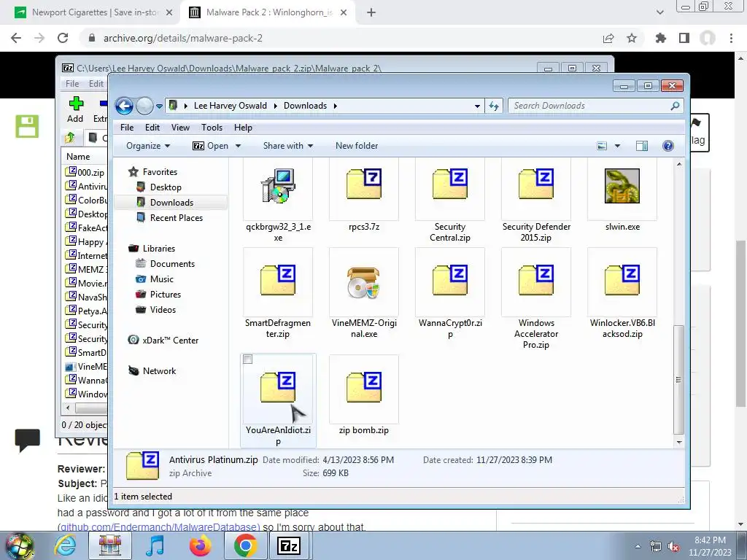Select VineMEMZ-Original.exe icon
The image size is (747, 560).
(x=364, y=282)
